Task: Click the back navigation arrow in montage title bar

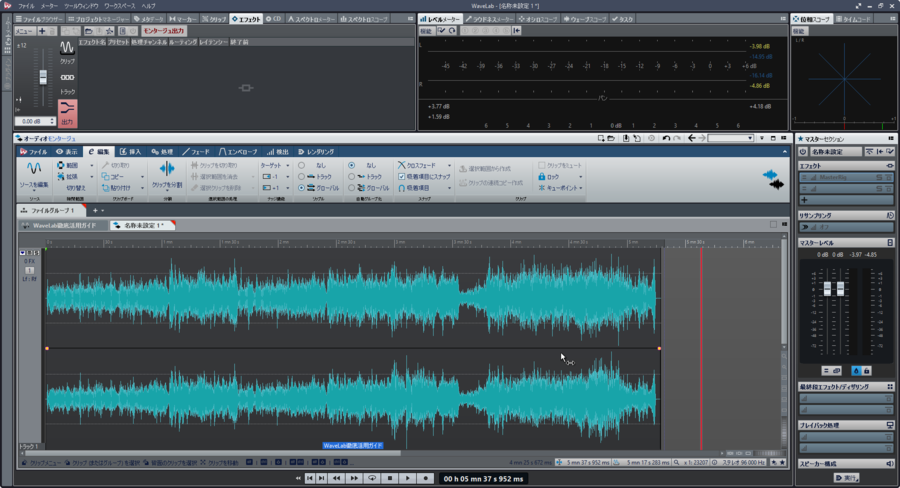Action: tap(692, 138)
